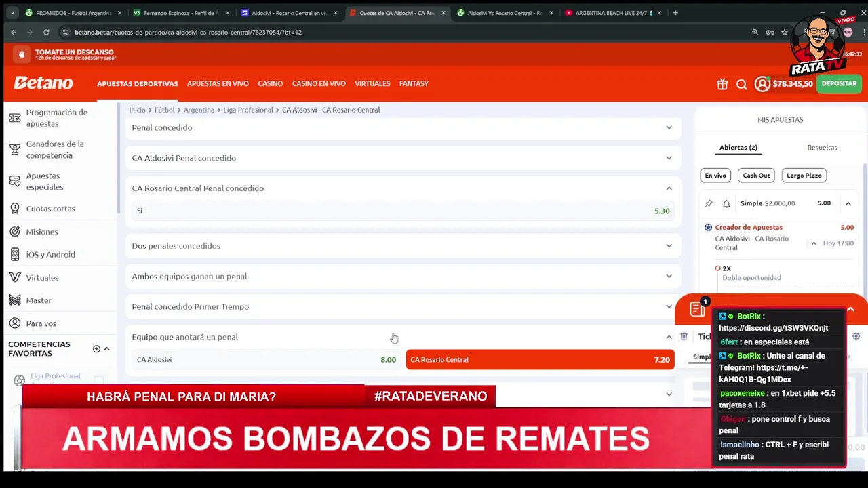Viewport: 868px width, 488px height.
Task: Open the user account profile icon
Action: point(762,84)
